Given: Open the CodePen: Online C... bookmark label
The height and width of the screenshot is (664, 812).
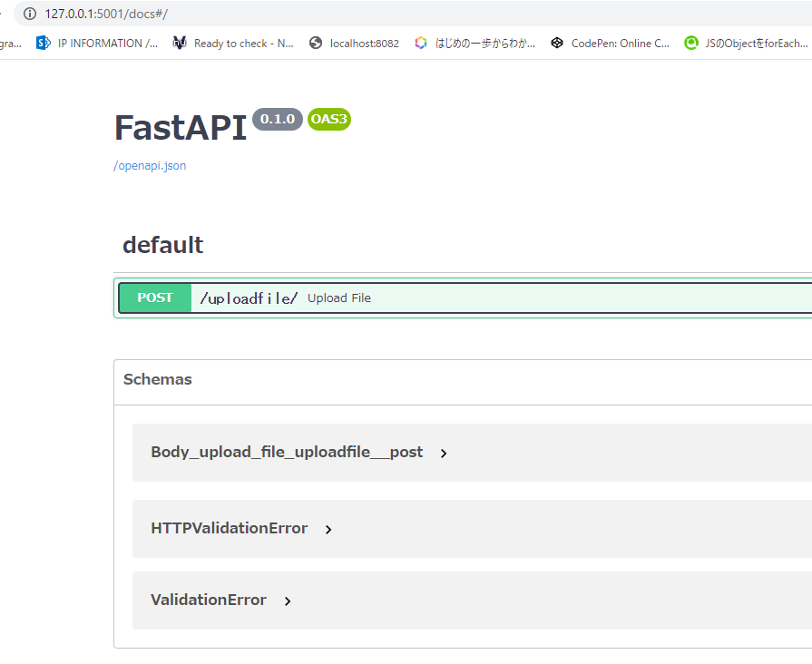Looking at the screenshot, I should [x=621, y=44].
